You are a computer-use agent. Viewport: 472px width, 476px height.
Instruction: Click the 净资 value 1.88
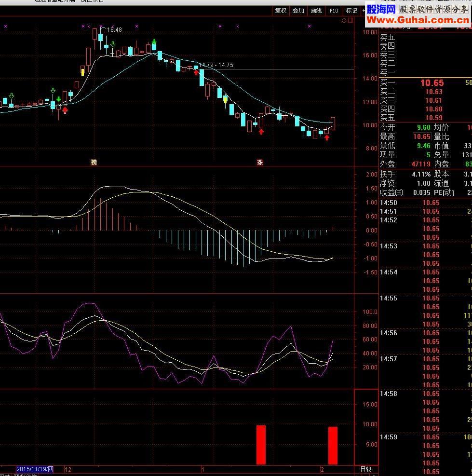click(x=423, y=183)
